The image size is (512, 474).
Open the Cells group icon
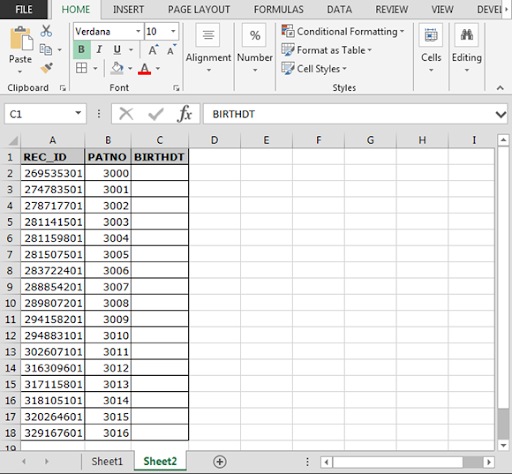coord(431,35)
